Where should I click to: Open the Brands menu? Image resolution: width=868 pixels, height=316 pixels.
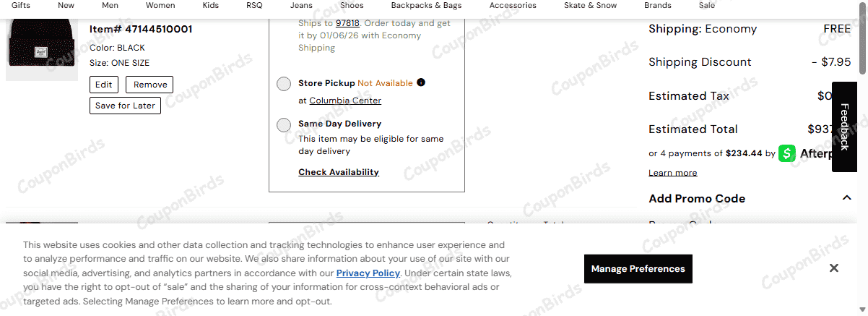(x=658, y=5)
